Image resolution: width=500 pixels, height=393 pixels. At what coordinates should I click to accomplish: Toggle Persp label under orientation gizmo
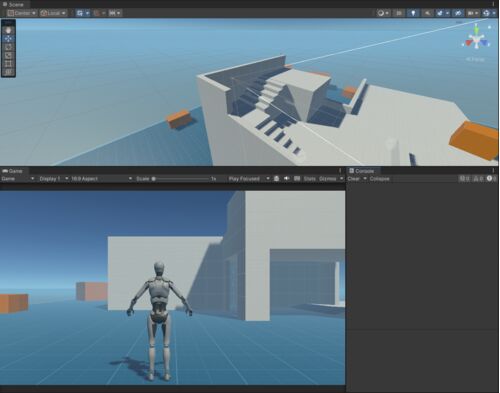(x=475, y=59)
